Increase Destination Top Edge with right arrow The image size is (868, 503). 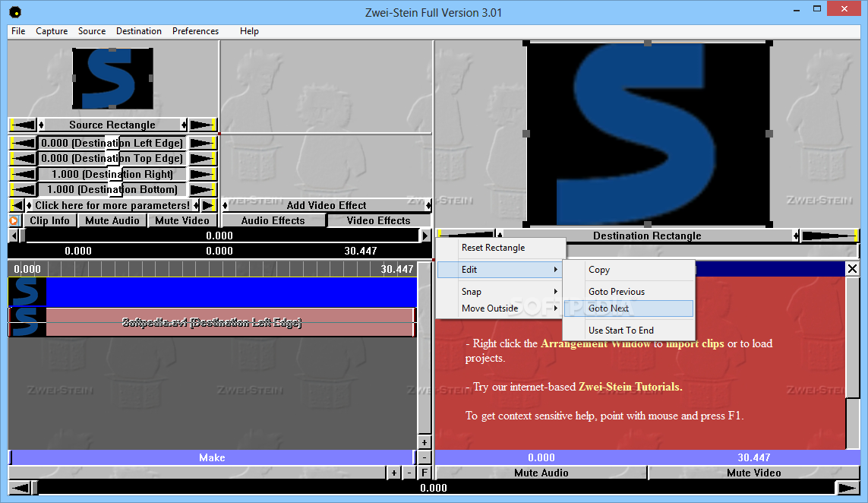click(x=203, y=159)
